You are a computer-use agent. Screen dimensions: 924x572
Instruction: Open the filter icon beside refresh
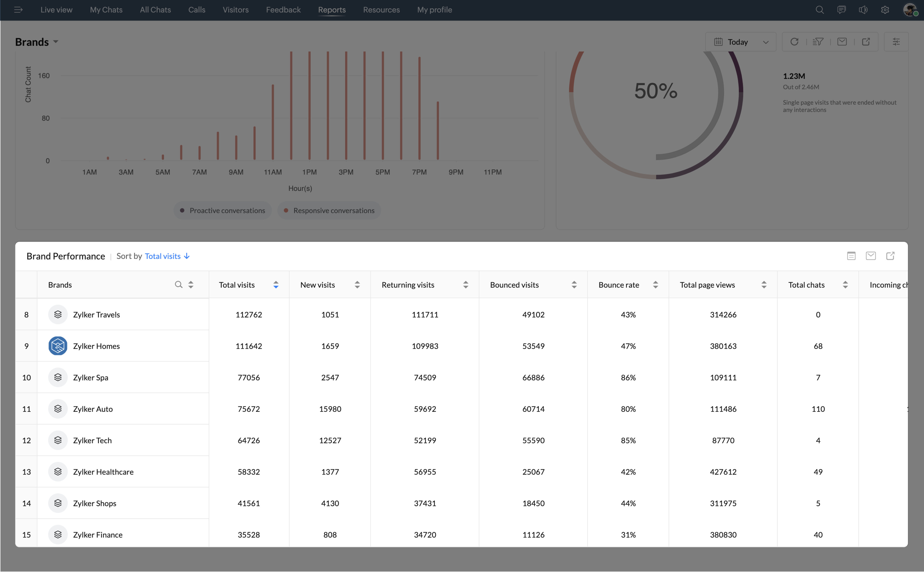coord(818,42)
